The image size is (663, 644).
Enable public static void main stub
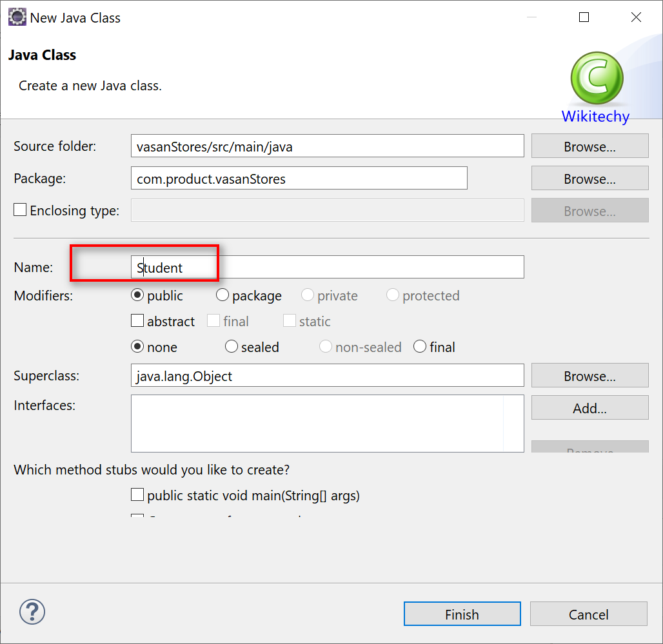[x=137, y=495]
